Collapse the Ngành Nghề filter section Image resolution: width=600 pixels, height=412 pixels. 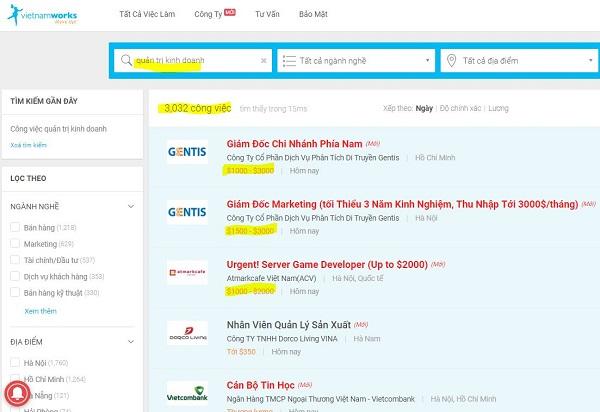[131, 207]
